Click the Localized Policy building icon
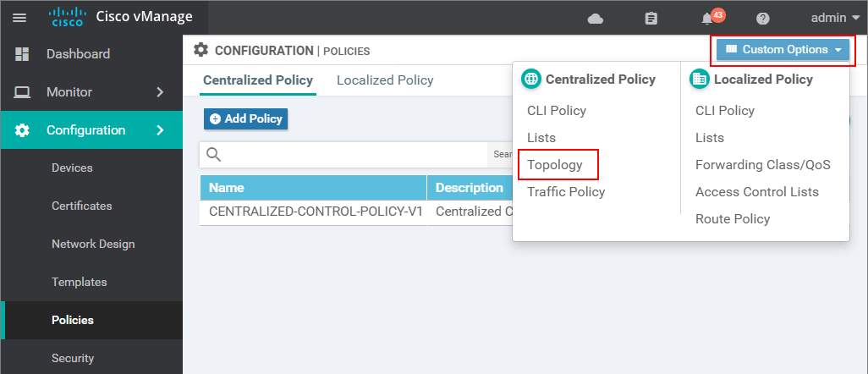 699,80
